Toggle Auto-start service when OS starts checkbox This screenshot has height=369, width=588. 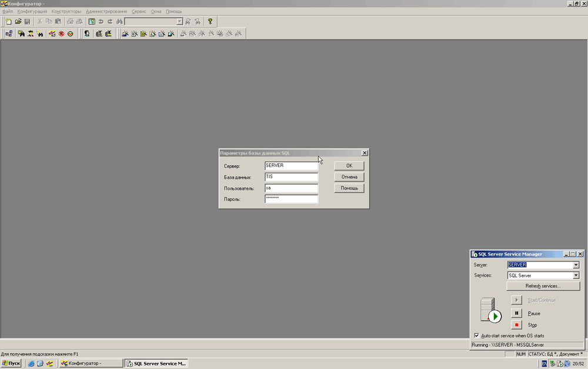tap(476, 336)
